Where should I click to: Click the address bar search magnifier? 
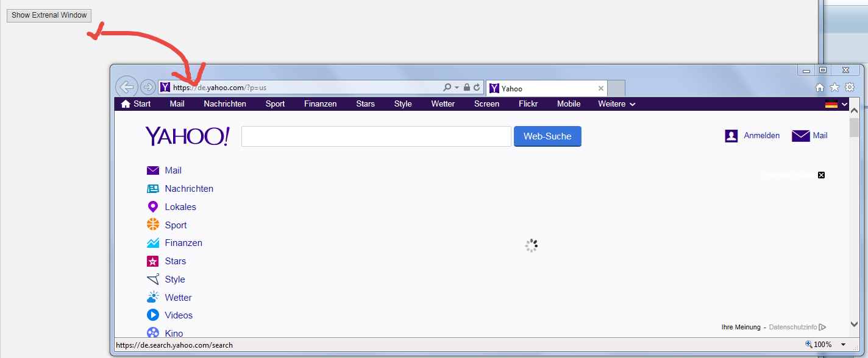(x=447, y=88)
